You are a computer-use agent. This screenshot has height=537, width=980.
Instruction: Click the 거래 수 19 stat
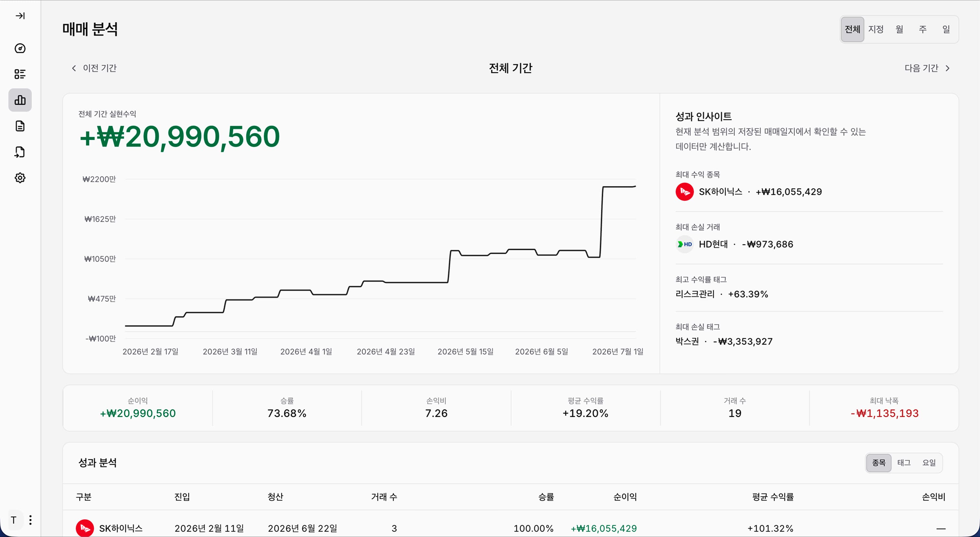tap(735, 408)
